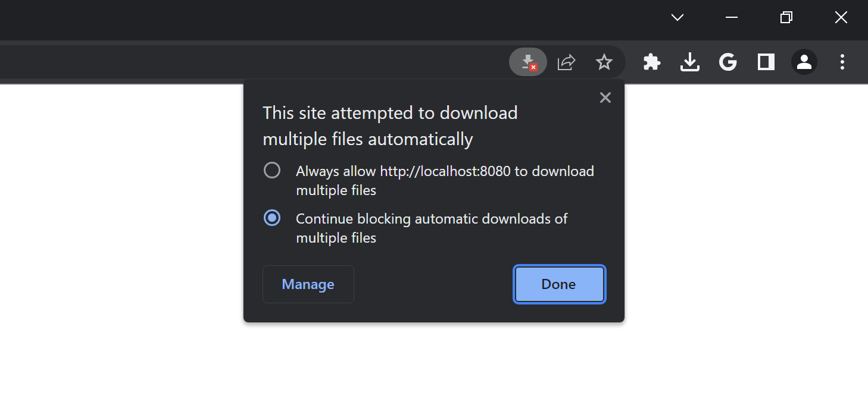Open the Extensions puzzle piece icon
The width and height of the screenshot is (868, 402).
coord(651,62)
